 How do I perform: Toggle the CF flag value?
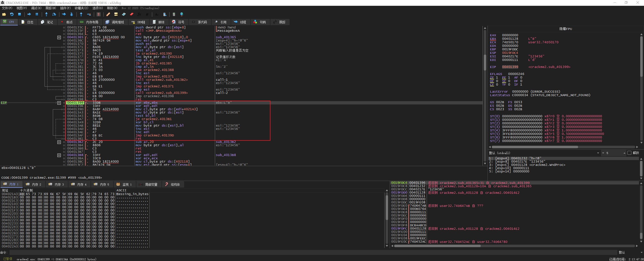497,85
